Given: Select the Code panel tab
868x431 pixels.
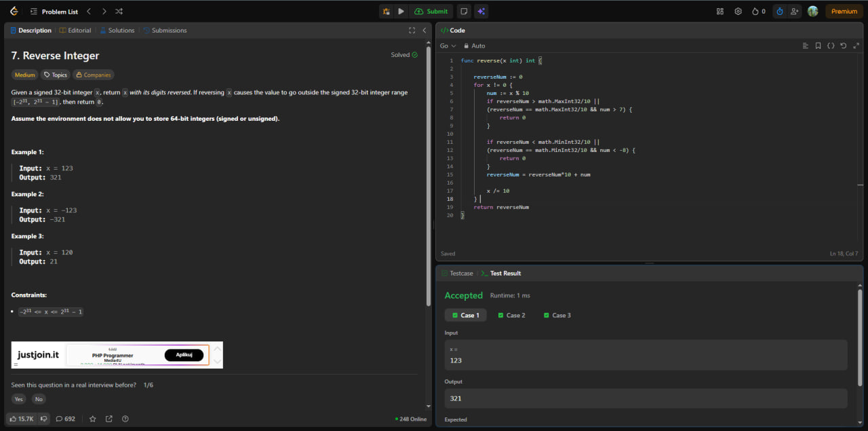Looking at the screenshot, I should pyautogui.click(x=453, y=31).
